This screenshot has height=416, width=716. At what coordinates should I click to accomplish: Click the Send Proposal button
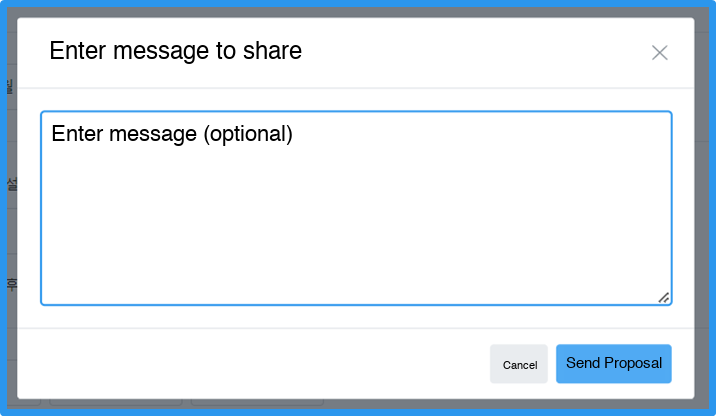click(x=613, y=364)
